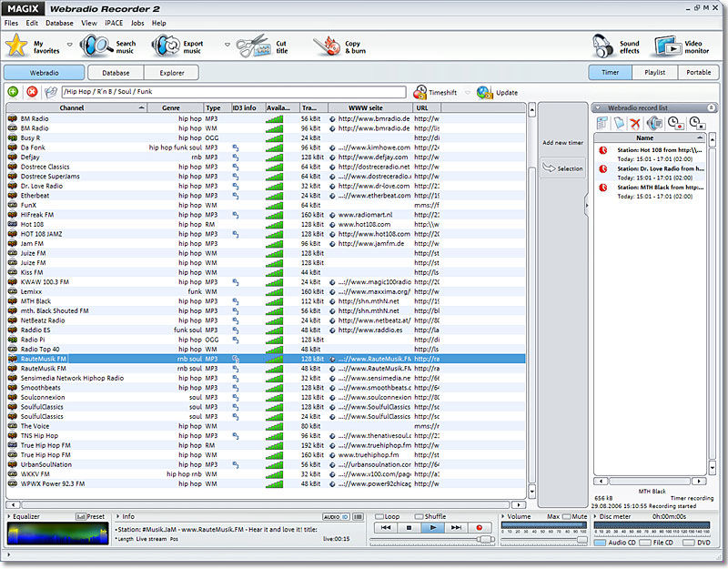Play the current station

[433, 528]
